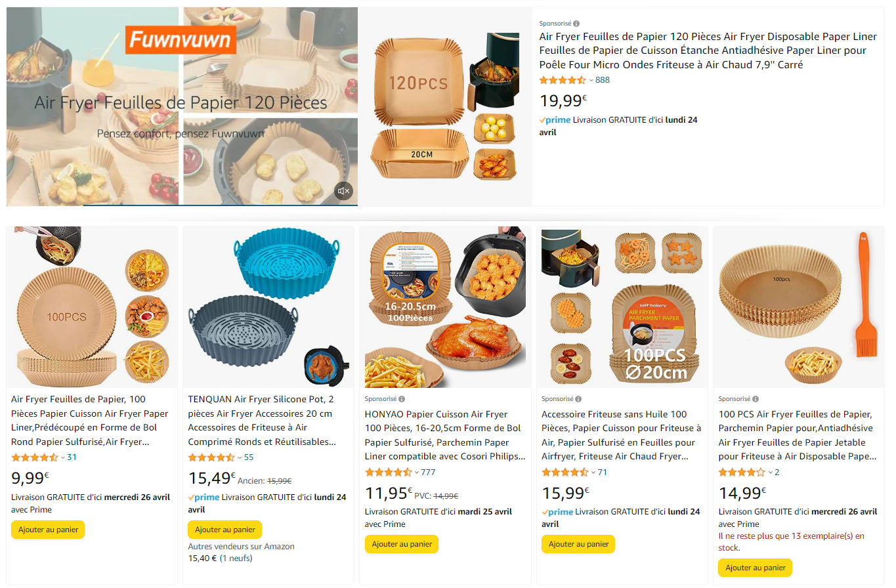This screenshot has width=896, height=588.
Task: Add the 9,99€ paper liners to cart
Action: click(x=48, y=530)
